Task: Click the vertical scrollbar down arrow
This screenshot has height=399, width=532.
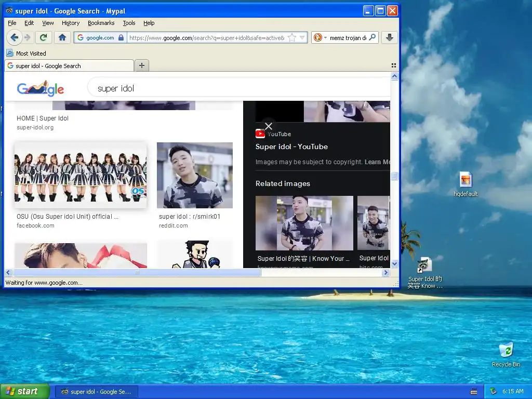Action: tap(394, 263)
